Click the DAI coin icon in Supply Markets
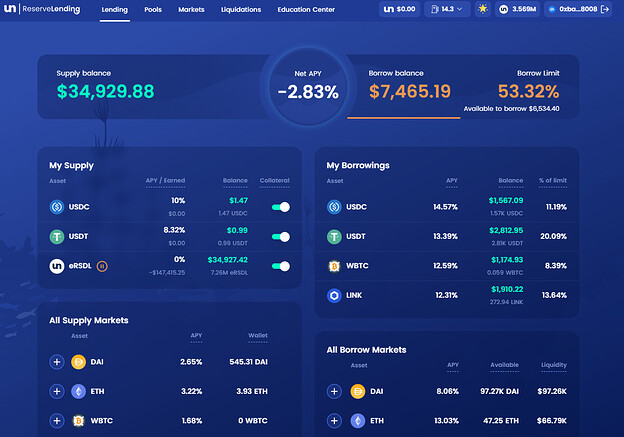This screenshot has height=437, width=624. pos(78,362)
